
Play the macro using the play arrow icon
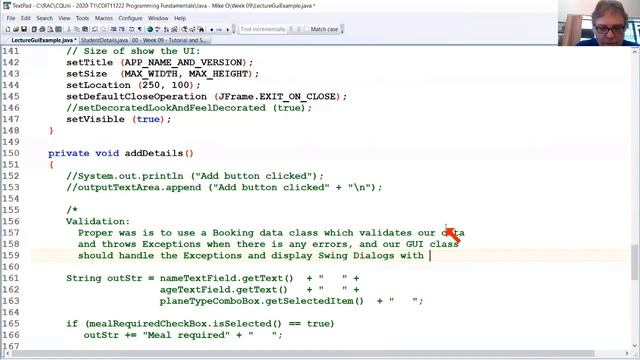click(228, 29)
